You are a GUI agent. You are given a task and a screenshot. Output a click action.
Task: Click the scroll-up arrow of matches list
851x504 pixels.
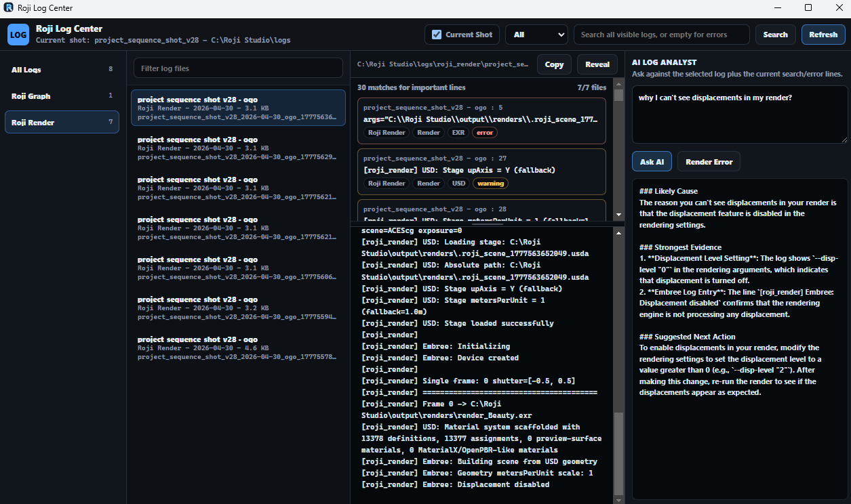[x=618, y=83]
